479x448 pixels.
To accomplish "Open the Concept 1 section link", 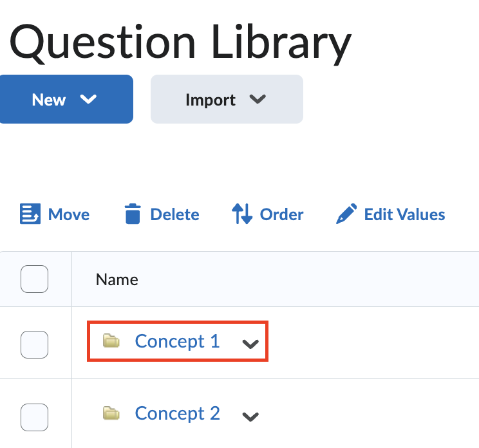I will point(177,341).
